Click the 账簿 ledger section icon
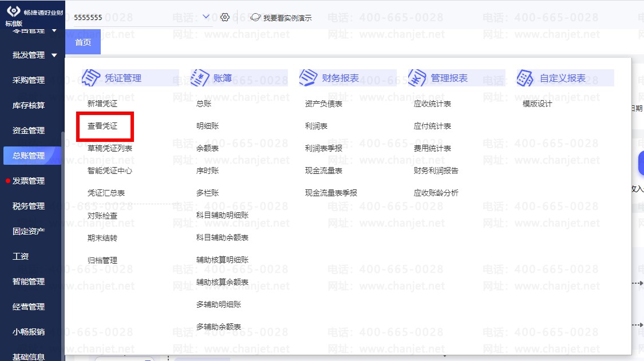Screen dimensions: 644x361 click(x=200, y=78)
